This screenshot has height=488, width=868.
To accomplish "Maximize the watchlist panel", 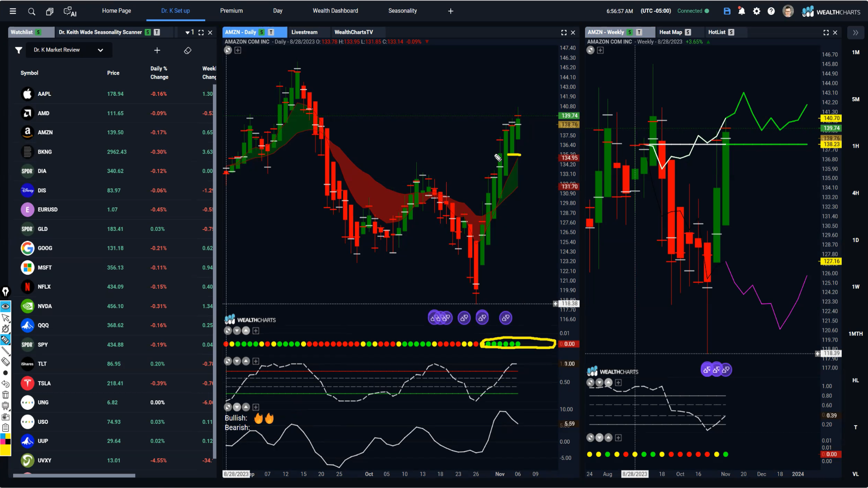I will (x=201, y=33).
